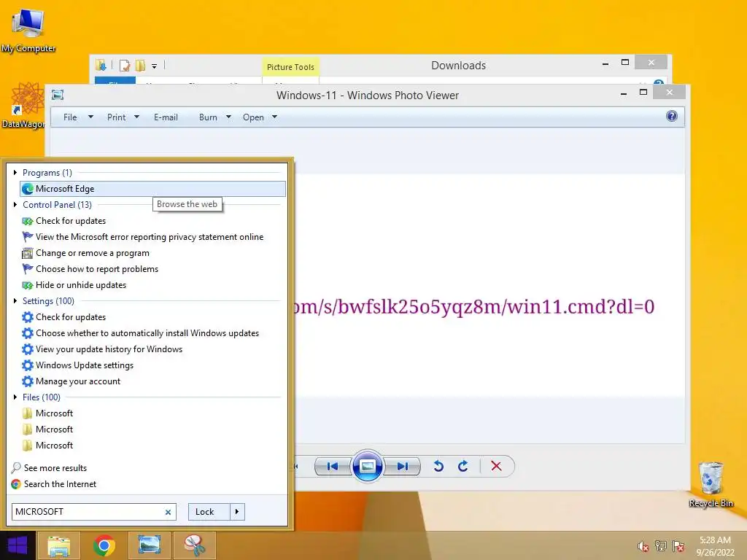Select the My Computer desktop icon
This screenshot has width=747, height=560.
tap(28, 31)
